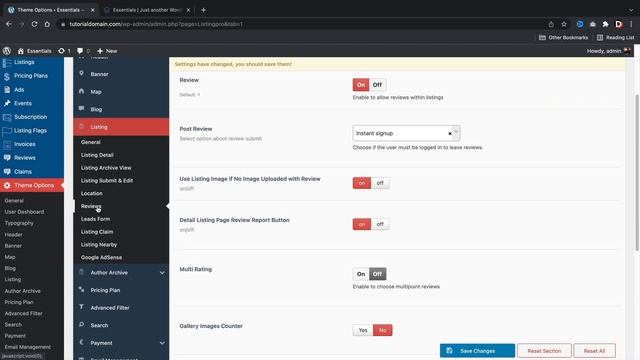Click the Reset All button

coord(594,351)
